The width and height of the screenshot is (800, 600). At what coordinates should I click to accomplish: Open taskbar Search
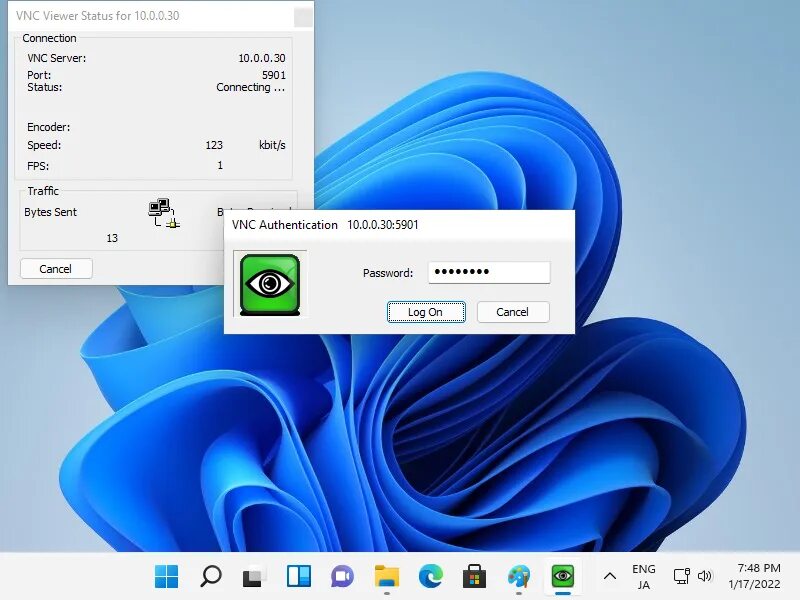[x=211, y=577]
